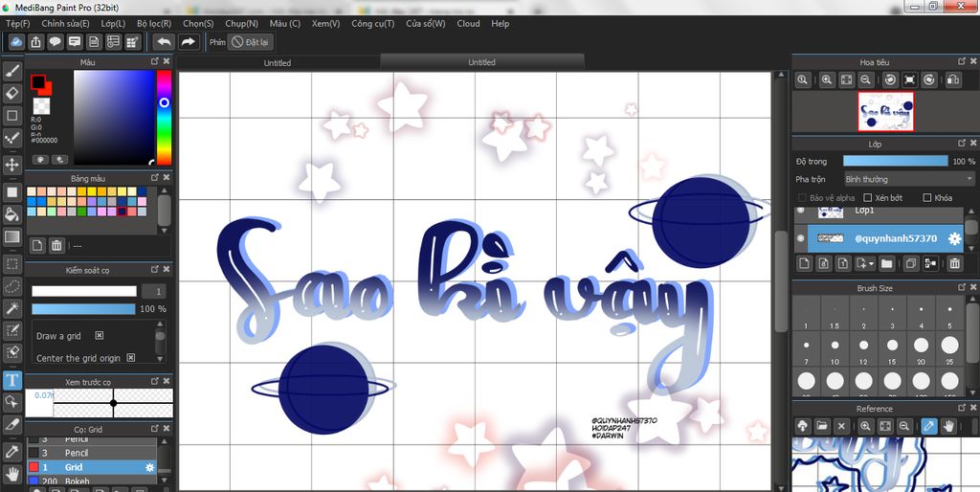Toggle Xén bớt checkbox
This screenshot has width=980, height=492.
pyautogui.click(x=867, y=197)
